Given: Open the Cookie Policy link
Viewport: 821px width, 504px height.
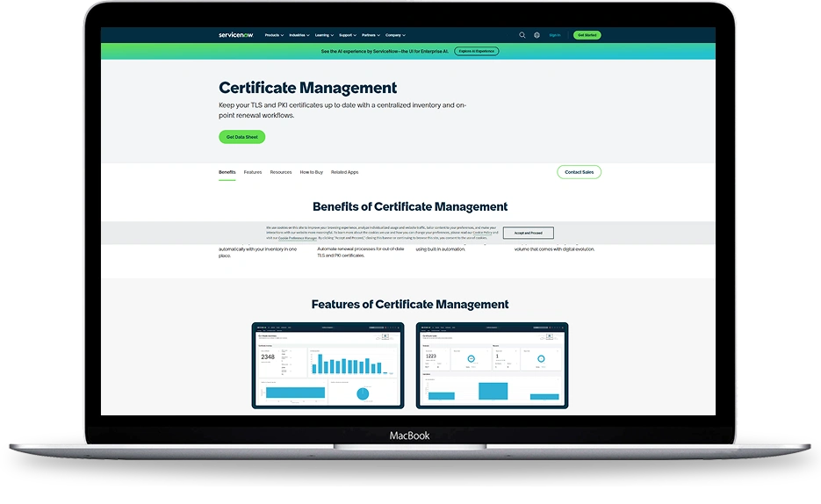Looking at the screenshot, I should tap(482, 233).
